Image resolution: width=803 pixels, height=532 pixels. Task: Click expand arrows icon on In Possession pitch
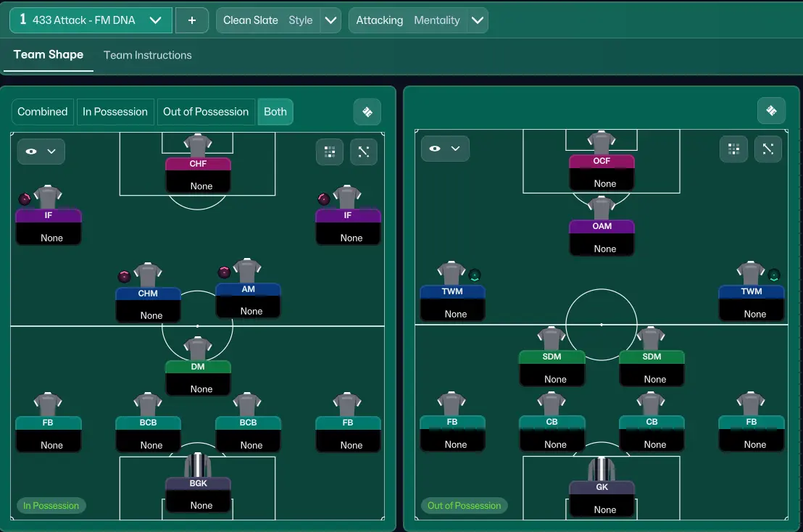pyautogui.click(x=364, y=151)
